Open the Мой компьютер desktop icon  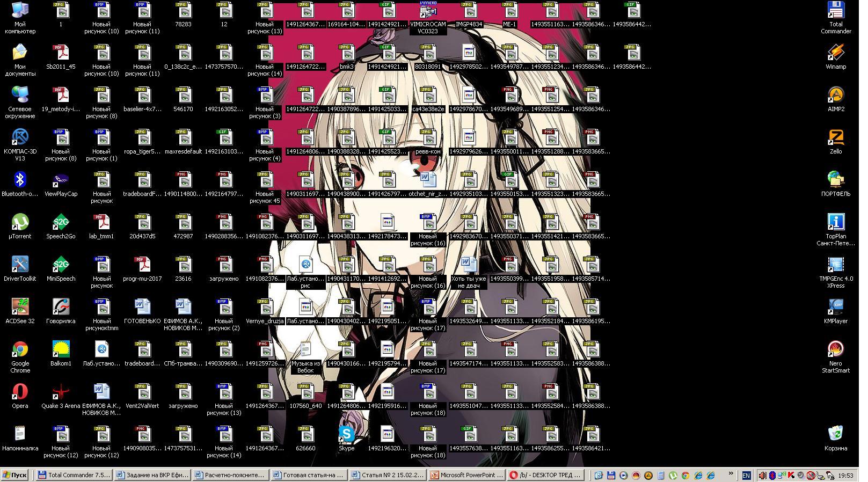point(20,18)
